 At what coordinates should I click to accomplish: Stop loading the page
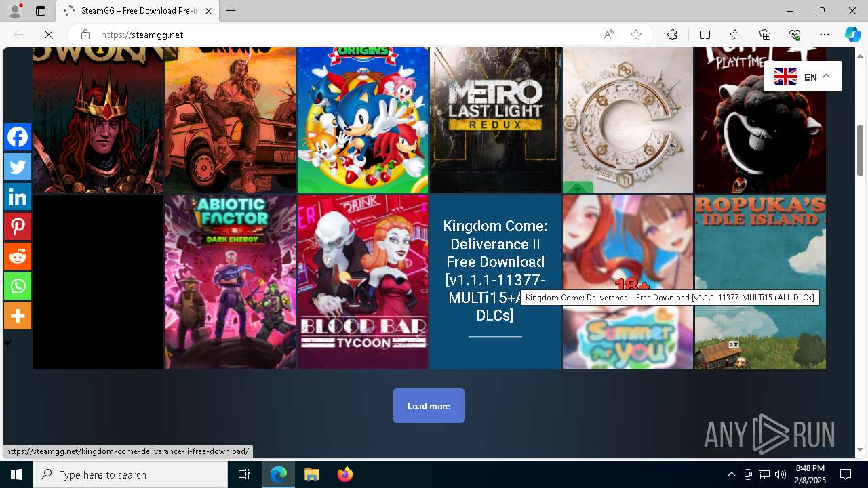49,35
